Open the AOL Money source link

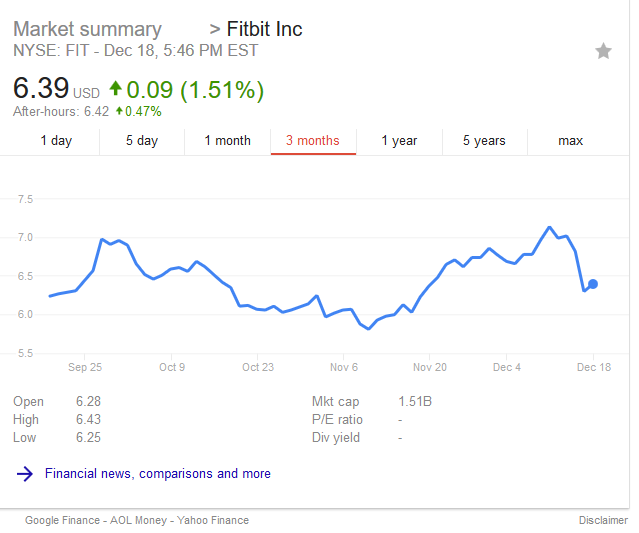point(139,520)
